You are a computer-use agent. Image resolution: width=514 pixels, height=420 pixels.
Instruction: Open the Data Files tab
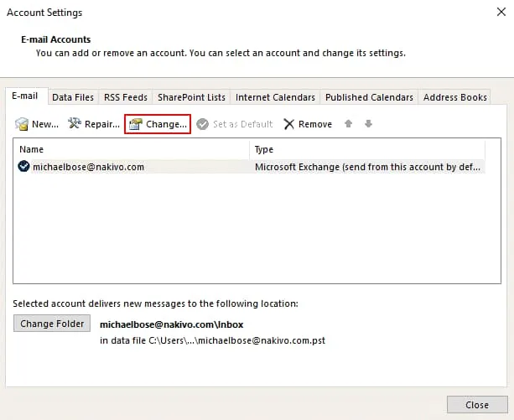pyautogui.click(x=73, y=97)
